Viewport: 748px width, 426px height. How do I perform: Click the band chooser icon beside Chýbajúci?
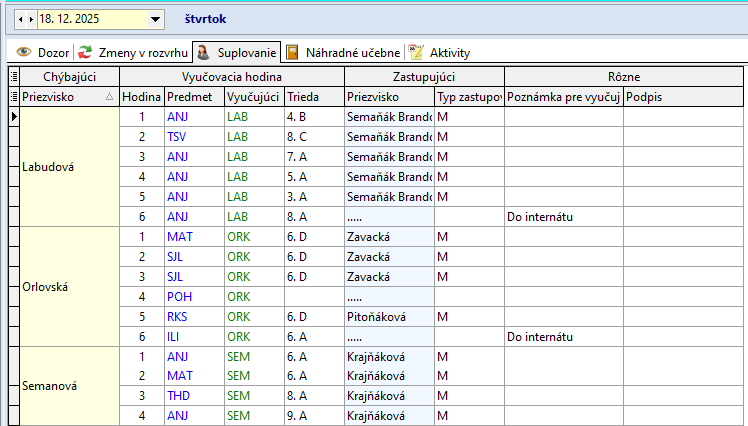pyautogui.click(x=14, y=77)
